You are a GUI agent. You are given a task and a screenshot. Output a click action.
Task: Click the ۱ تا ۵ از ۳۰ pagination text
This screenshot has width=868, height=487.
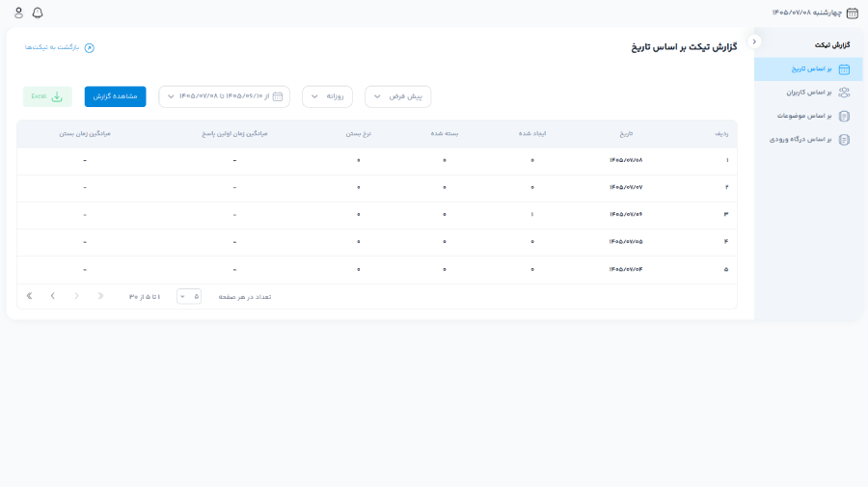(145, 297)
